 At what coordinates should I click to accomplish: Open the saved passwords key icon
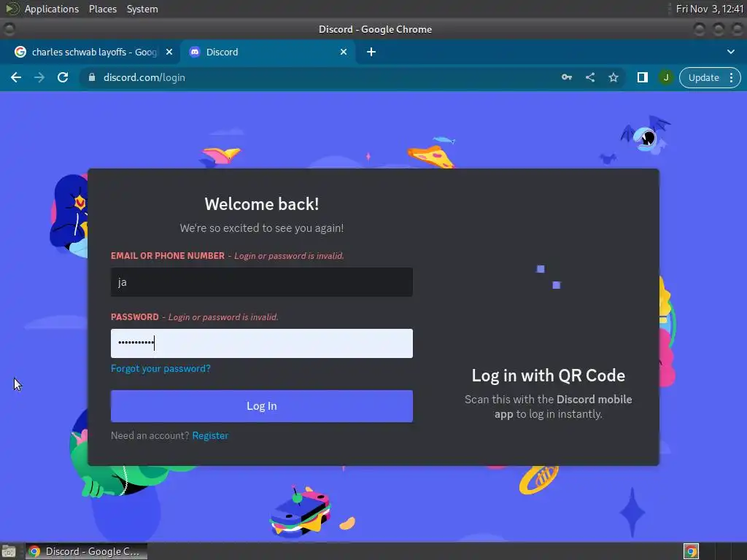coord(566,77)
